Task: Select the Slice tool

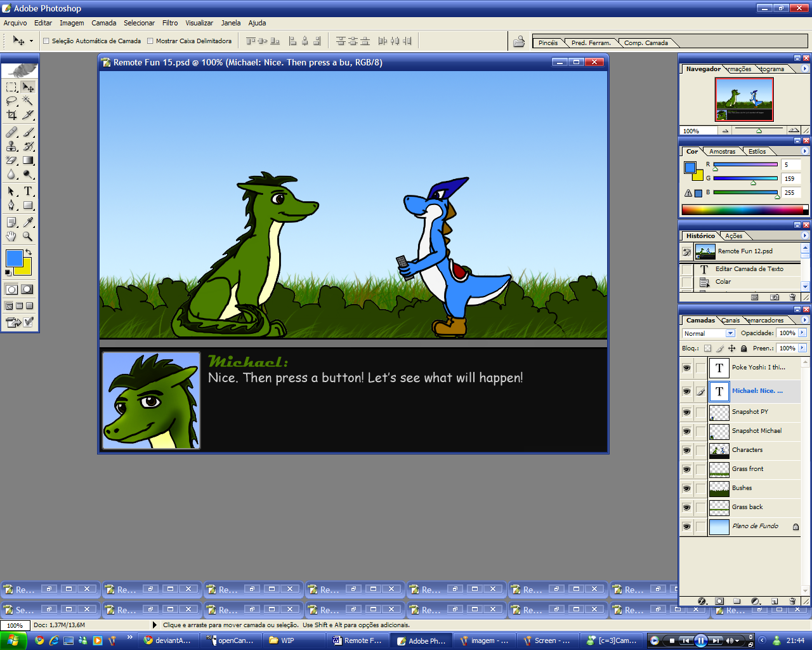Action: click(x=28, y=115)
